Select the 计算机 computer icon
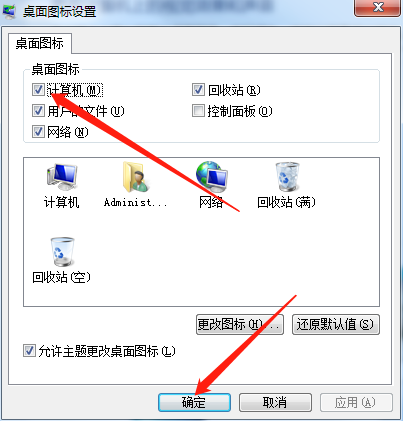Image resolution: width=403 pixels, height=421 pixels. tap(62, 176)
